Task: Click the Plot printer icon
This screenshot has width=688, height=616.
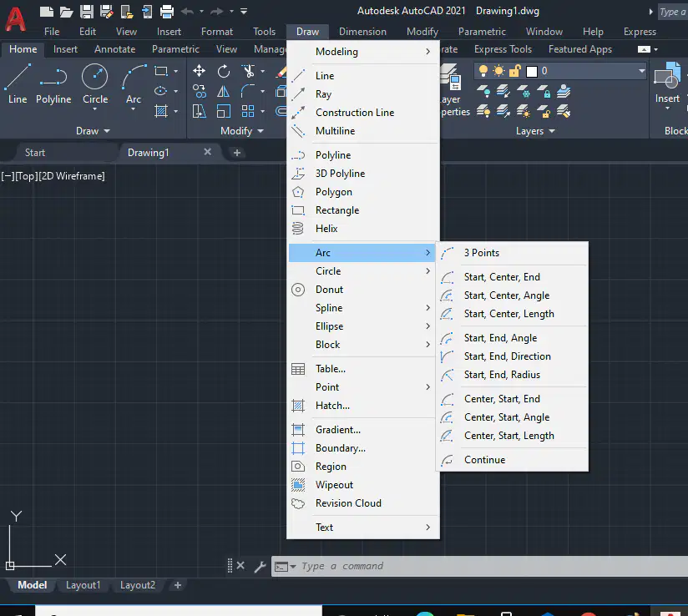Action: click(167, 12)
